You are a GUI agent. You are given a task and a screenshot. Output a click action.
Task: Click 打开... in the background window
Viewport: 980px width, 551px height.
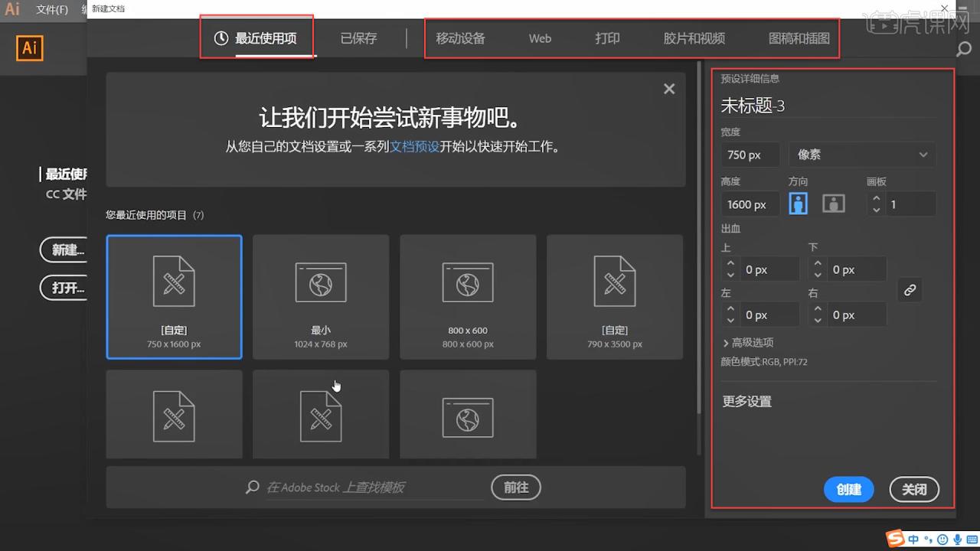point(64,288)
